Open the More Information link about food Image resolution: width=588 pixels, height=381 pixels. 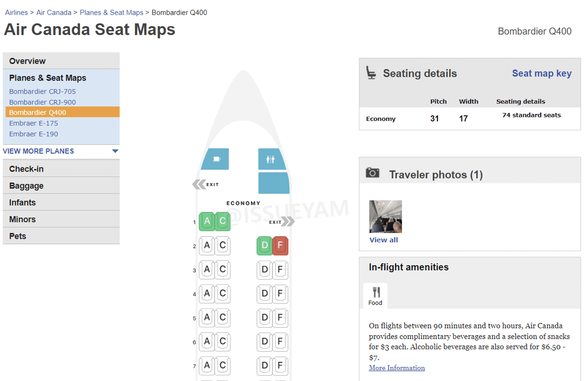coord(397,368)
